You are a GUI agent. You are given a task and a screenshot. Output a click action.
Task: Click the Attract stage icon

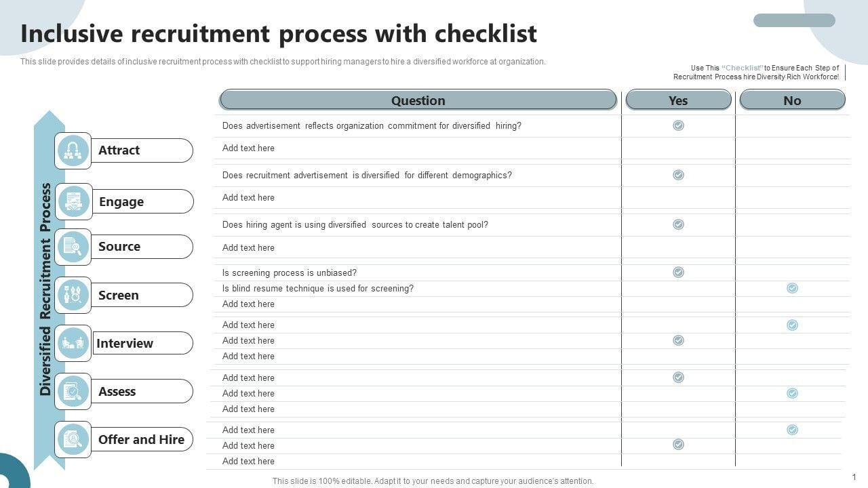coord(73,150)
